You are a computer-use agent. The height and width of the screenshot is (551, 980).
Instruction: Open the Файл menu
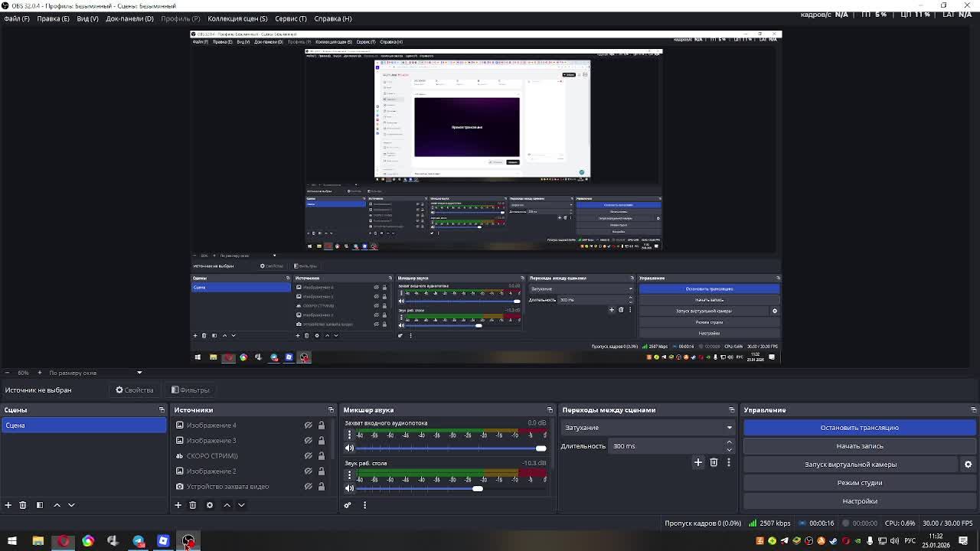(x=17, y=18)
